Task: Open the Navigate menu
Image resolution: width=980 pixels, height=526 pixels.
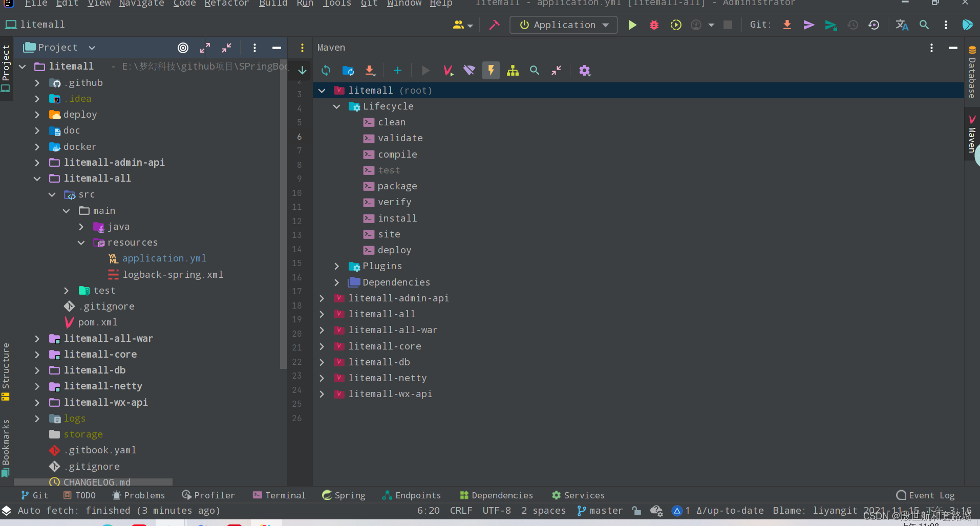Action: click(x=141, y=4)
